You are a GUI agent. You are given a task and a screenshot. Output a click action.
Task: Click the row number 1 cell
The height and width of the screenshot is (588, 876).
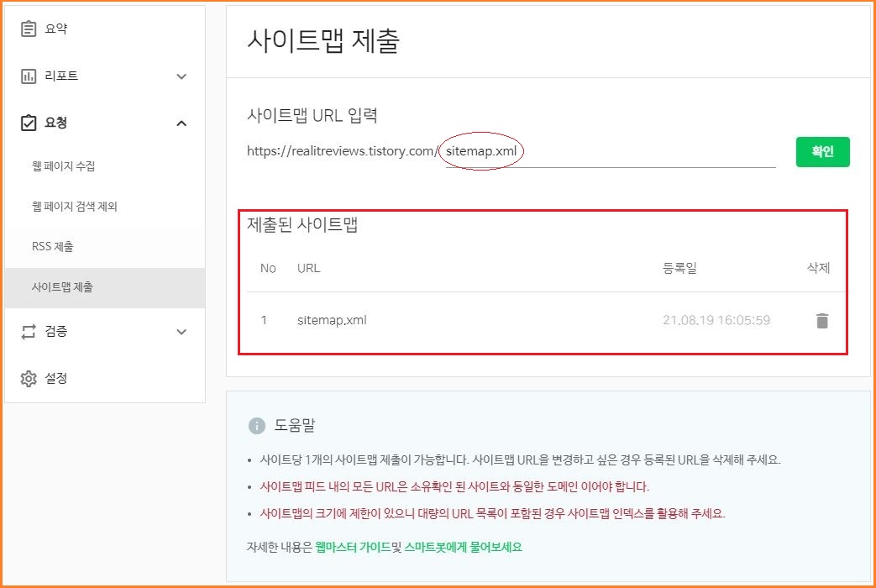[264, 320]
